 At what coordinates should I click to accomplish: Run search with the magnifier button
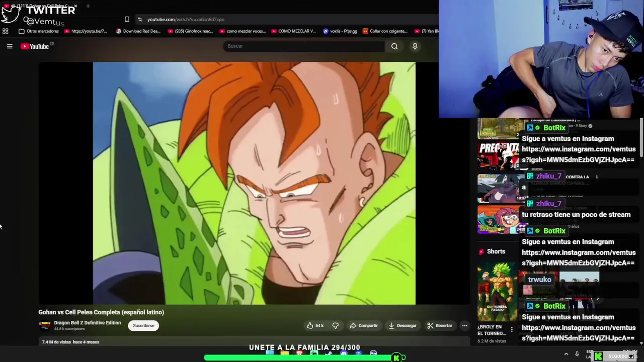coord(394,46)
